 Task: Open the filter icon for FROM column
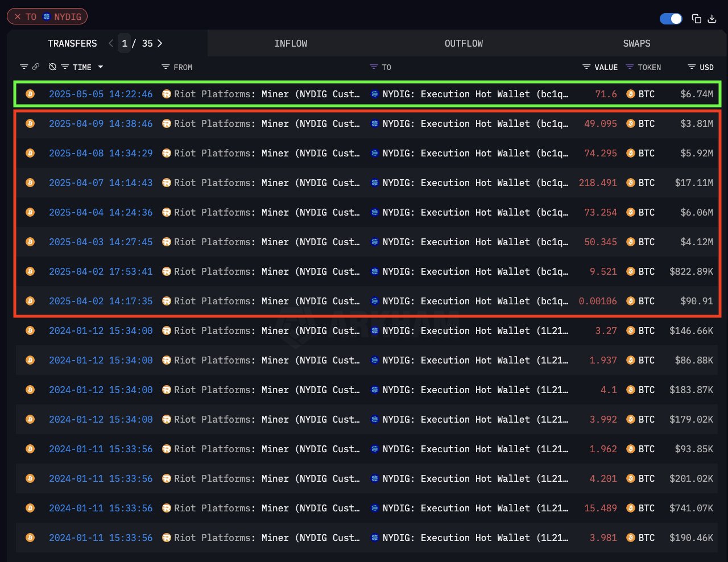[x=166, y=67]
